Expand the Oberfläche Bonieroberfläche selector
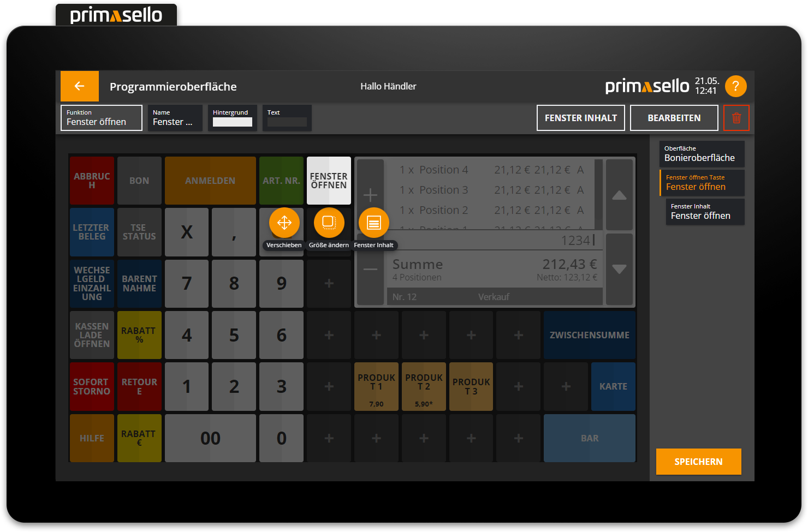This screenshot has height=532, width=808. (x=702, y=154)
